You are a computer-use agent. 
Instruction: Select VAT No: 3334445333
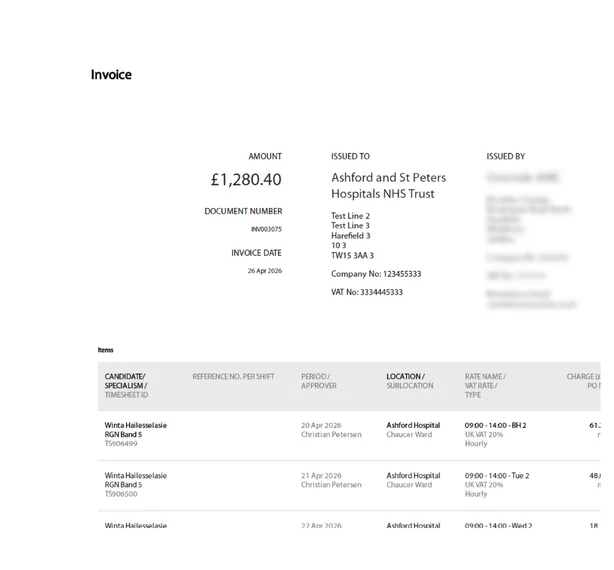coord(367,292)
